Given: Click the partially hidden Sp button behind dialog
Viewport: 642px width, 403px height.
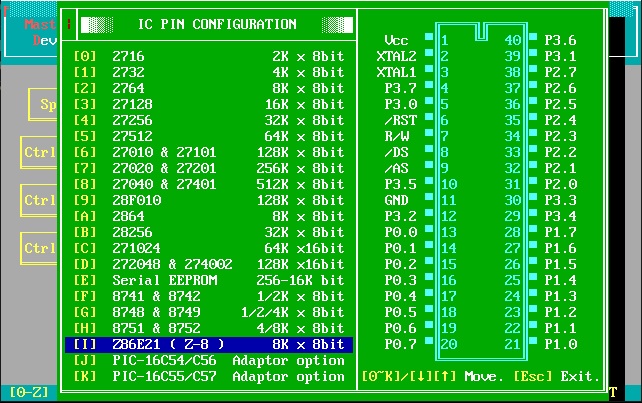Looking at the screenshot, I should tap(43, 104).
